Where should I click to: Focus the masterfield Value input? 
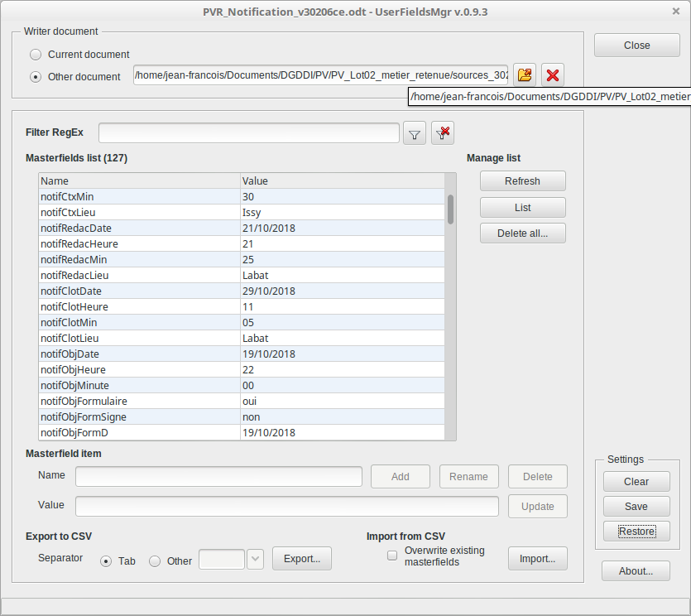pyautogui.click(x=287, y=506)
